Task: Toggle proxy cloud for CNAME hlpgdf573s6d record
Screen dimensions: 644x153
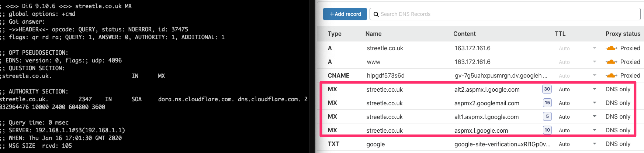Action: pyautogui.click(x=611, y=75)
